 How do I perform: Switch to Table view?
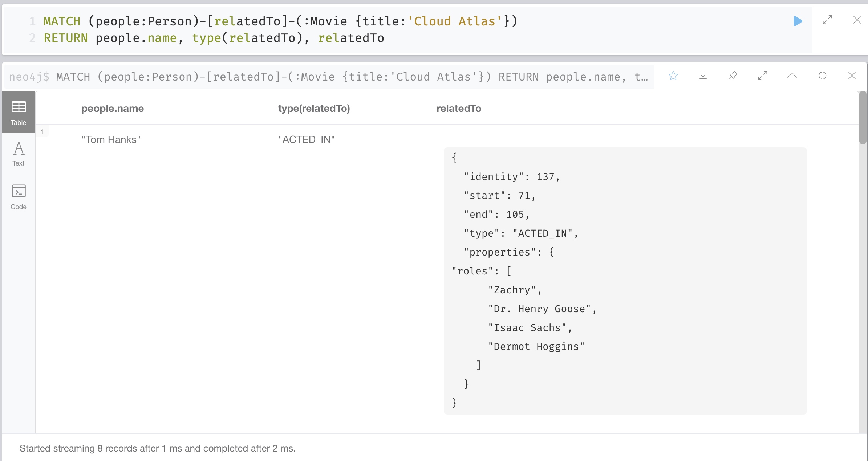coord(19,113)
